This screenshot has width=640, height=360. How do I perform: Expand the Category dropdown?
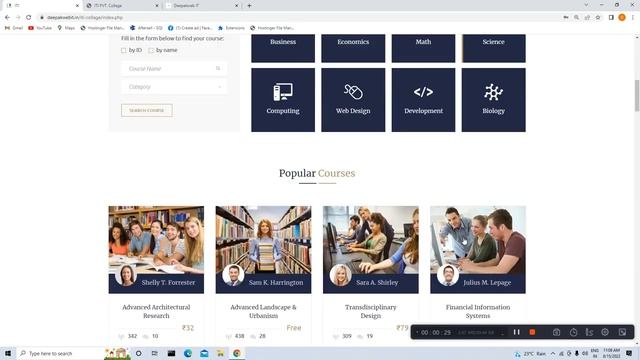[x=174, y=87]
